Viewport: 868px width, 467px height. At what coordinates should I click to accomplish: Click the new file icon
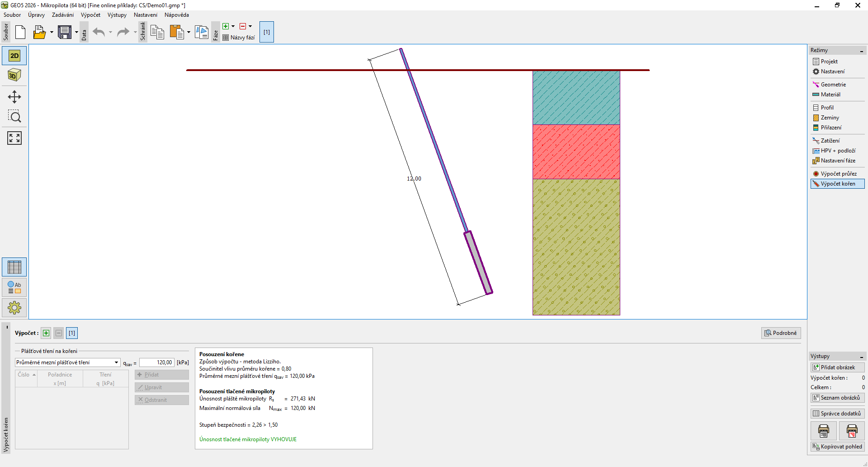20,32
